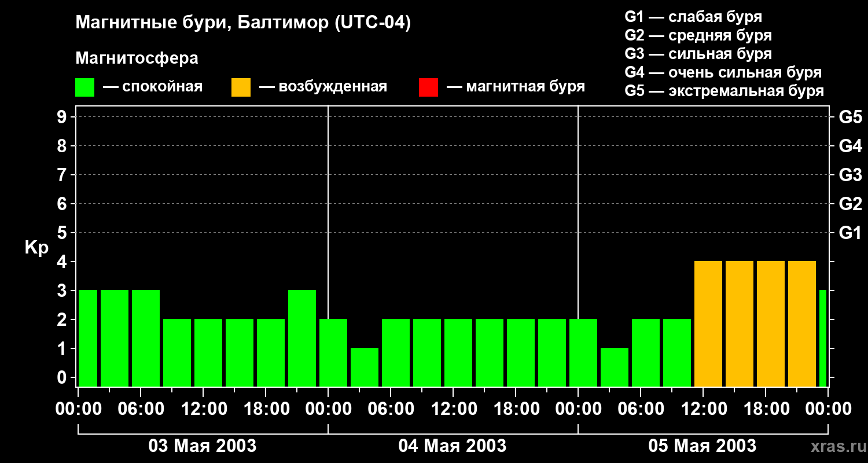Click the only Kp 1 bar on 04 Мая
868x463 pixels.
coord(365,367)
